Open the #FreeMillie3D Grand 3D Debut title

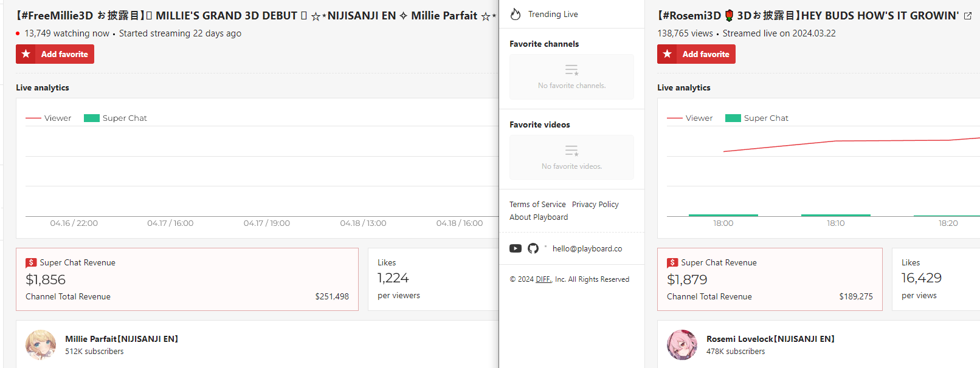point(256,16)
